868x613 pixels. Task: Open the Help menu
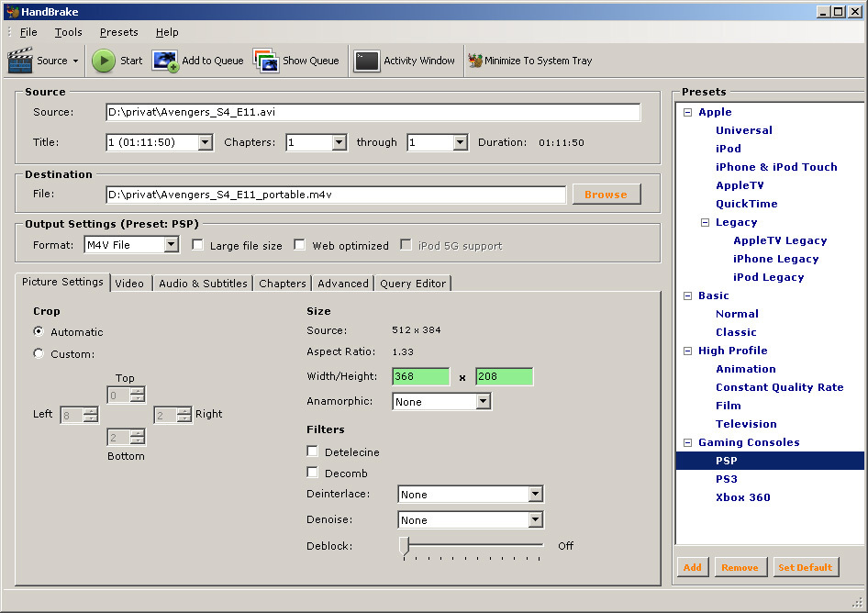(x=167, y=32)
